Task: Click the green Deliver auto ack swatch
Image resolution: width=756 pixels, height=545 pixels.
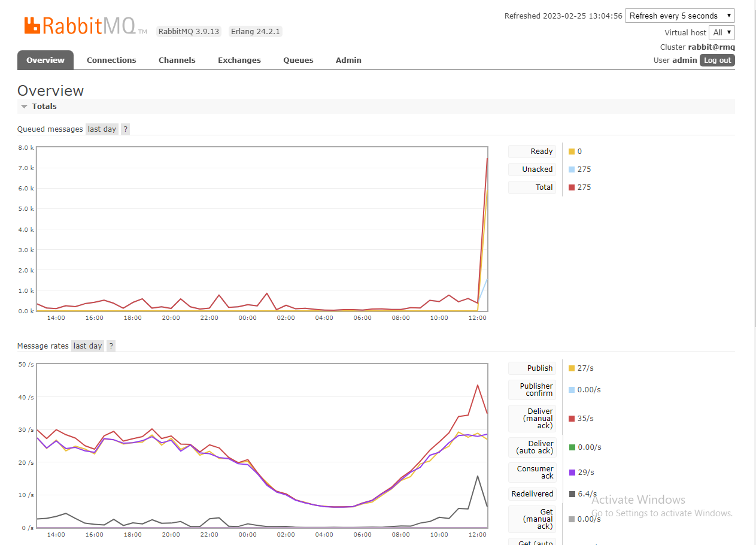Action: (x=572, y=447)
